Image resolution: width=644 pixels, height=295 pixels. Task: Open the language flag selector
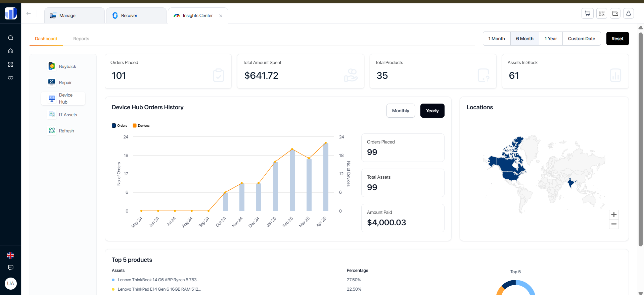[x=10, y=255]
